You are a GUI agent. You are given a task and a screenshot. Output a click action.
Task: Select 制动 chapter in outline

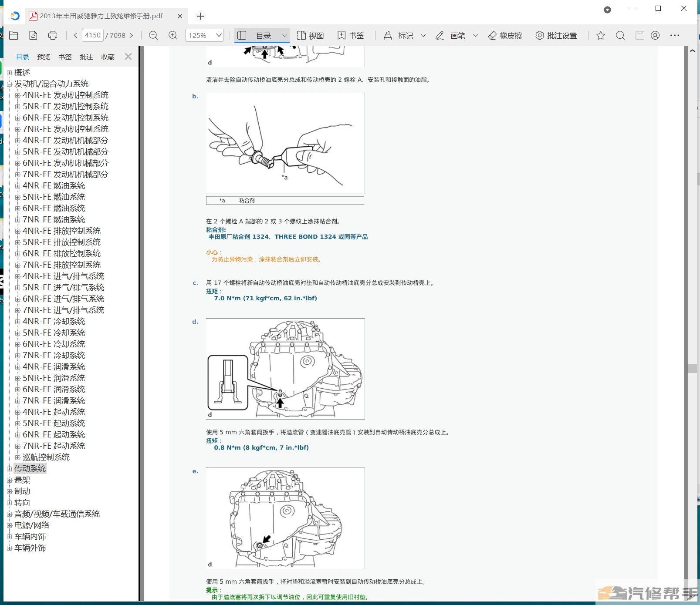[22, 491]
